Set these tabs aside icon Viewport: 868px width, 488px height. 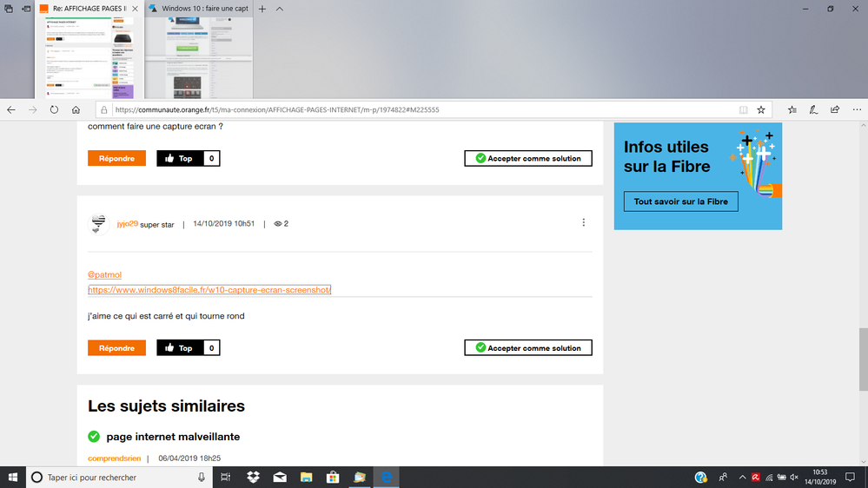26,9
